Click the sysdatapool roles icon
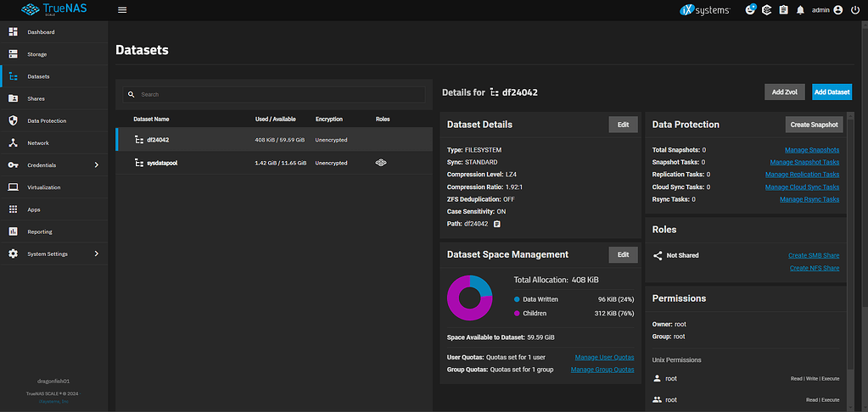Viewport: 868px width, 412px height. coord(381,163)
